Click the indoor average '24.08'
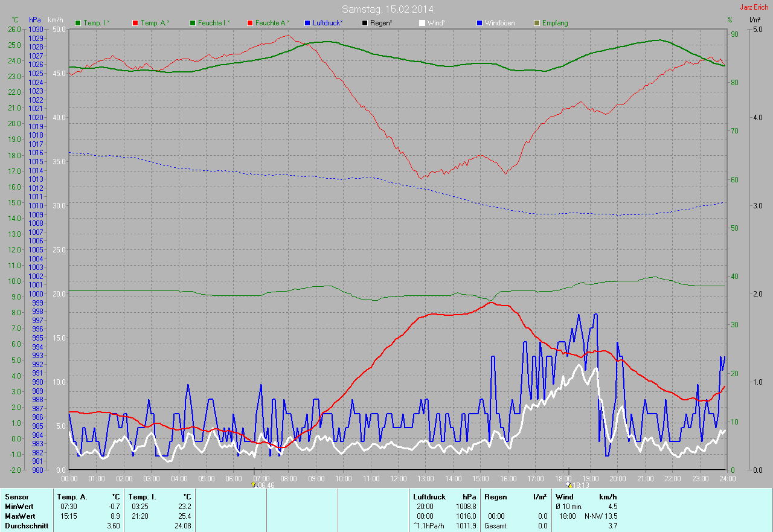The width and height of the screenshot is (773, 532). (183, 526)
